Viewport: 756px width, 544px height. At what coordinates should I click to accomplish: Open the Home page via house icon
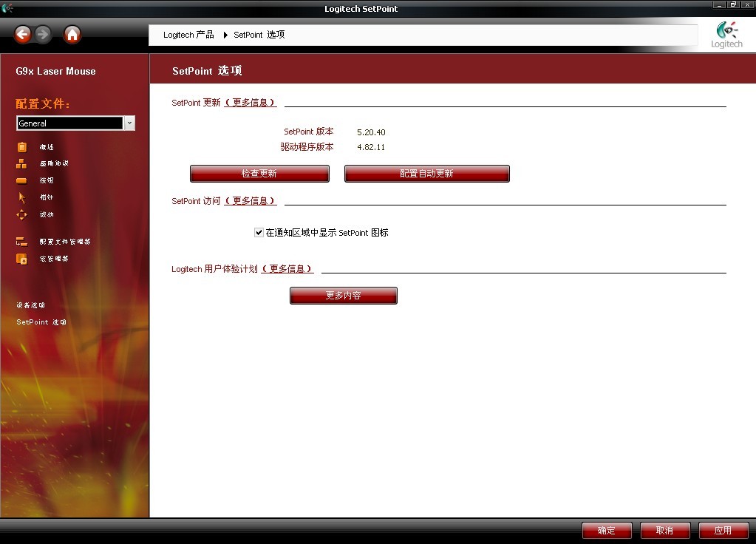[72, 34]
